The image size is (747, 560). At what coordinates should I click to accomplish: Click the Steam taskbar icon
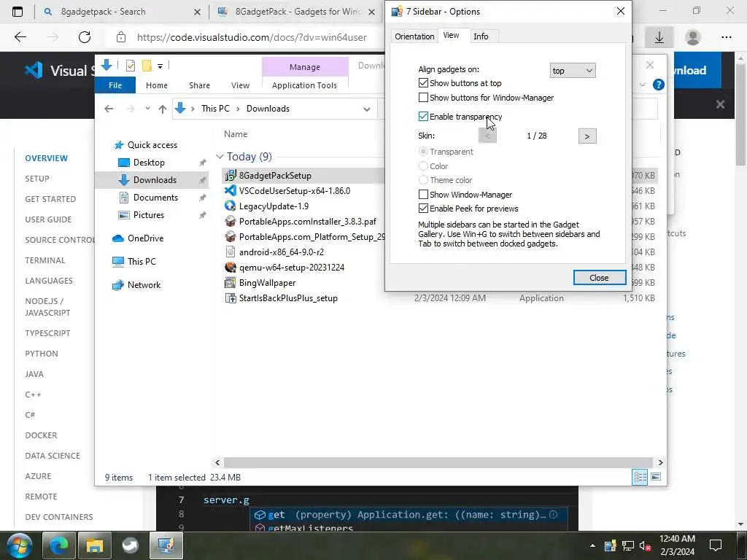point(130,545)
